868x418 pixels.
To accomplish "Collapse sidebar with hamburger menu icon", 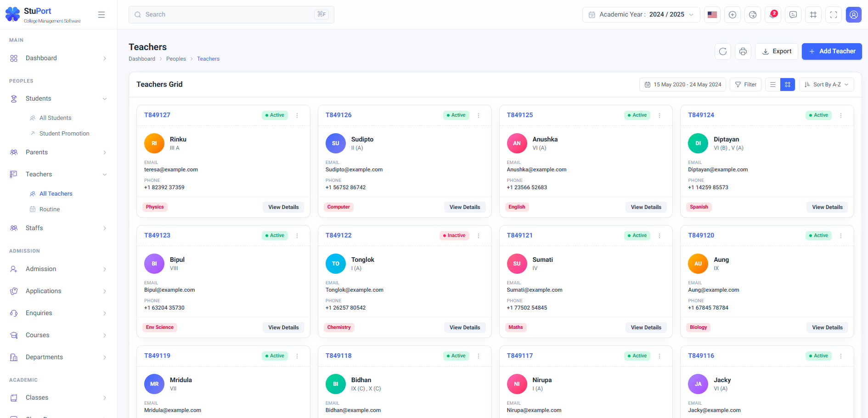I will click(101, 15).
